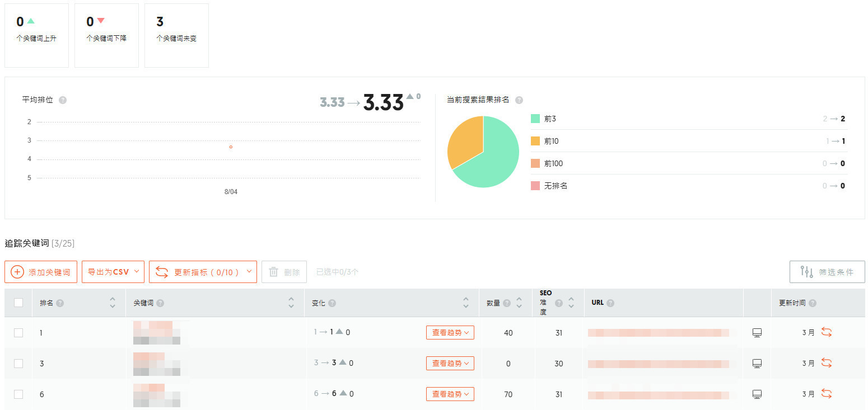Image resolution: width=868 pixels, height=410 pixels.
Task: Expand 查看趋势 for the rank 6 keyword
Action: point(450,394)
